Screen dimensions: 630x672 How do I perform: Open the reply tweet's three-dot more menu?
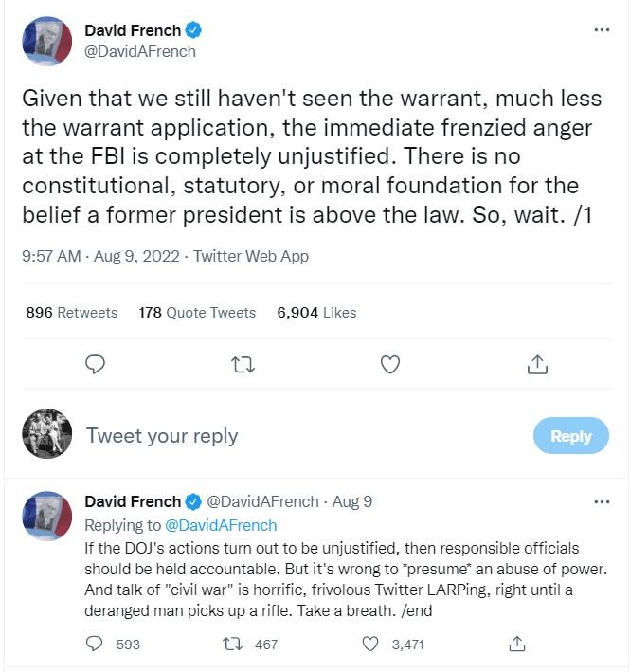[602, 501]
